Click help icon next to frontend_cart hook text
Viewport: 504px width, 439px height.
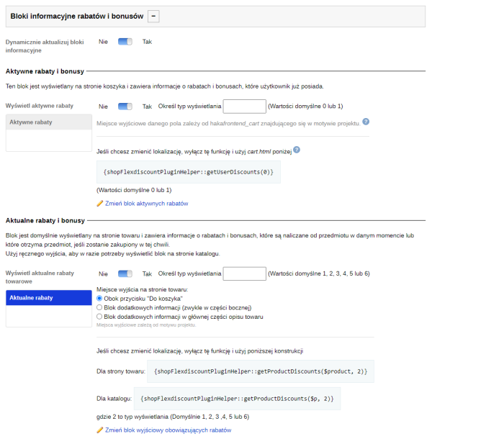coord(366,122)
